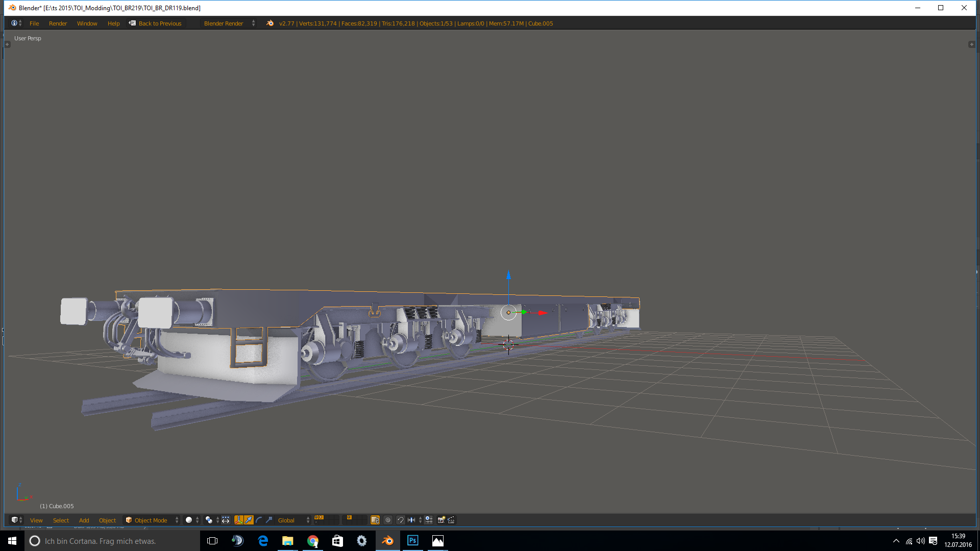The image size is (980, 551).
Task: Toggle manipulate center points icon
Action: coord(226,520)
